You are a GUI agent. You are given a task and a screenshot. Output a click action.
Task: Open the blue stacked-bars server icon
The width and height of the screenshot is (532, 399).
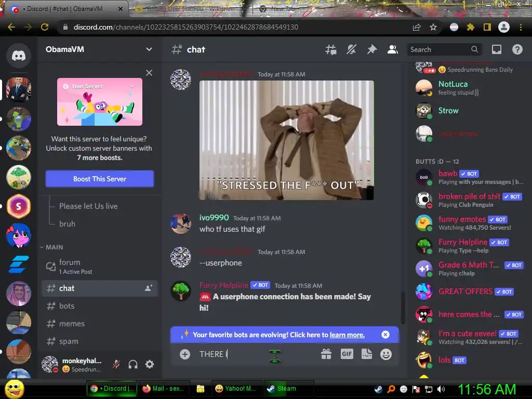19,264
